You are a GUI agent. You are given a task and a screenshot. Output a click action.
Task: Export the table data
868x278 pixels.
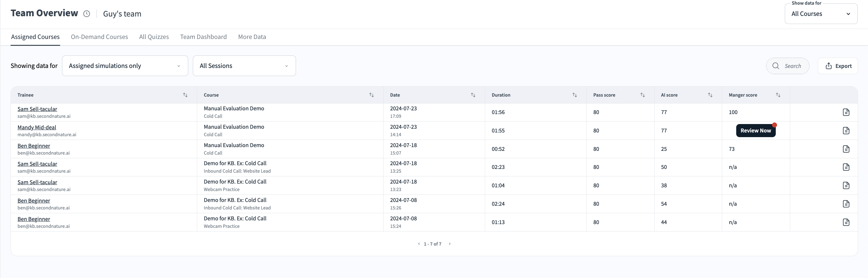click(x=838, y=66)
